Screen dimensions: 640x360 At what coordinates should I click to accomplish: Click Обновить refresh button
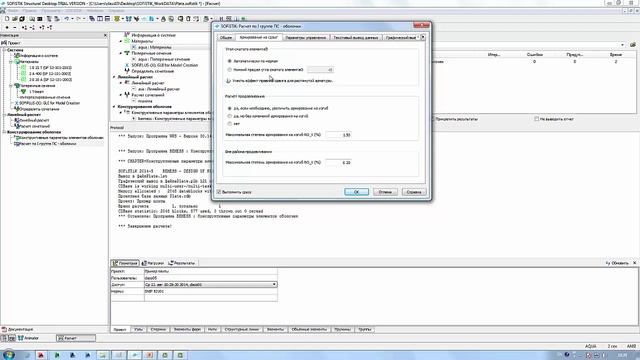(617, 263)
